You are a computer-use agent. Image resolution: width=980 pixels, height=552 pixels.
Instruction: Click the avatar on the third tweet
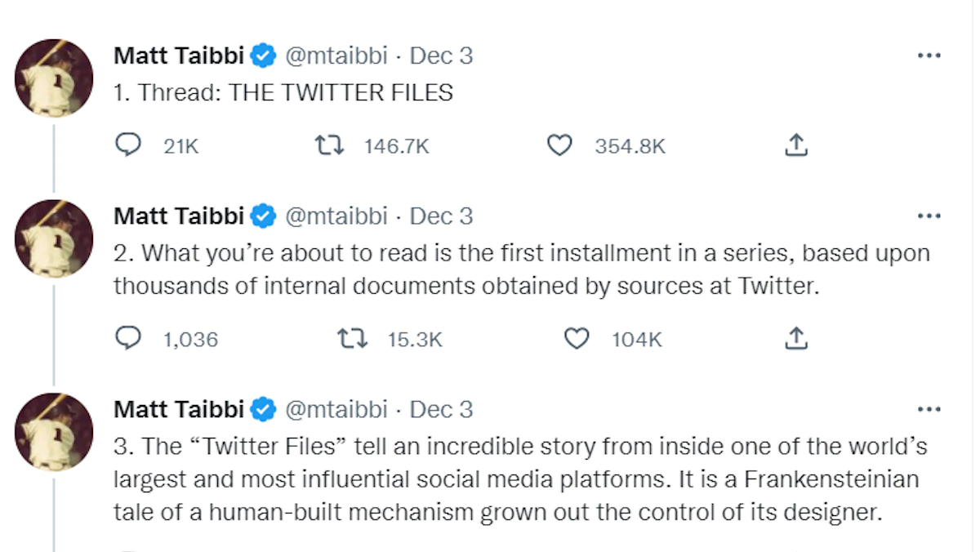click(x=54, y=430)
